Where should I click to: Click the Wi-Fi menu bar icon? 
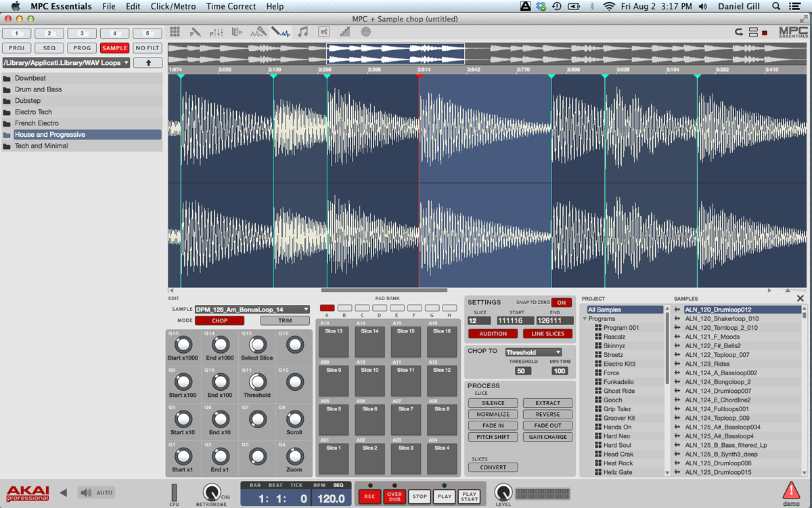point(609,6)
